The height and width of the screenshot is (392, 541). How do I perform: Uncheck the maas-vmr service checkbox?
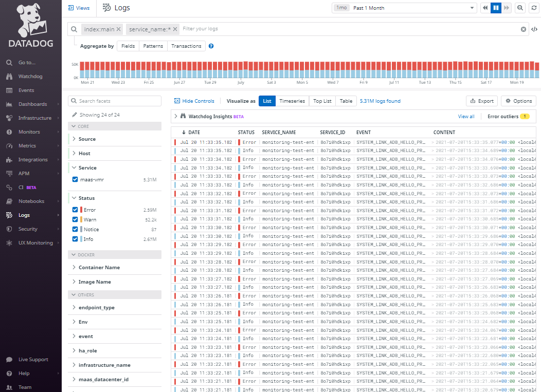point(76,179)
